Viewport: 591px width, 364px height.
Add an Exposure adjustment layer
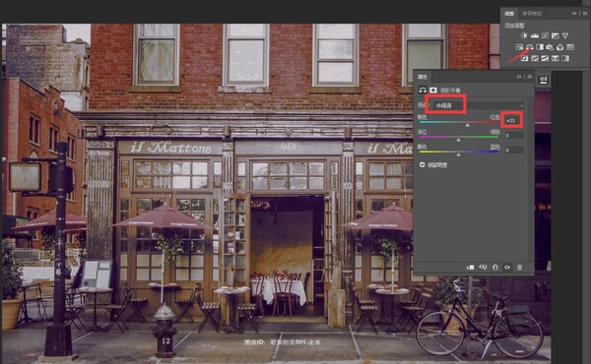(x=555, y=35)
